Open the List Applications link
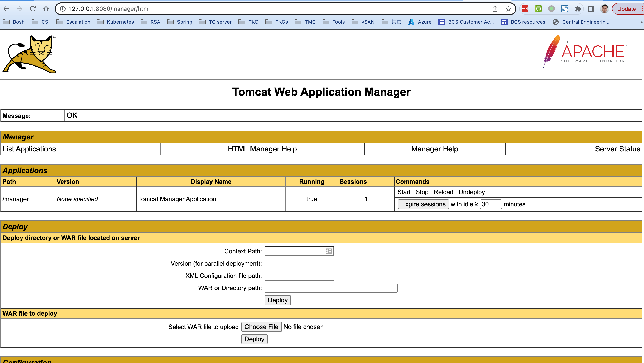Image resolution: width=644 pixels, height=363 pixels. point(29,149)
